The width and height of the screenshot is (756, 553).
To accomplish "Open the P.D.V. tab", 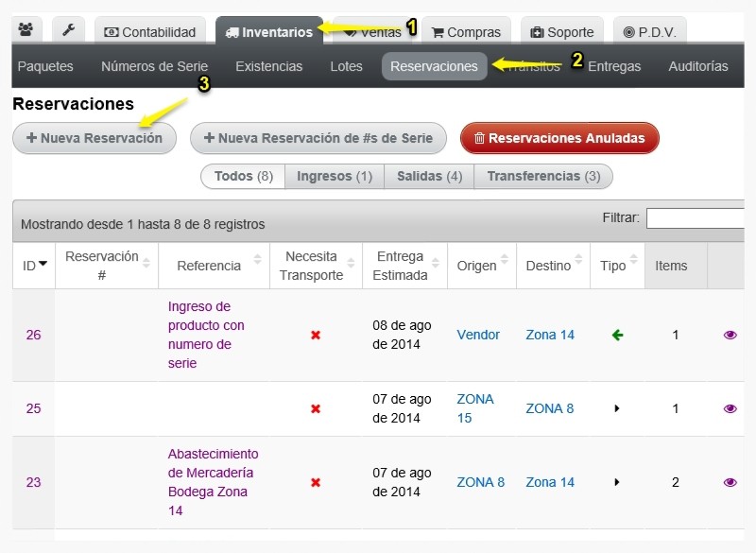I will pos(650,32).
